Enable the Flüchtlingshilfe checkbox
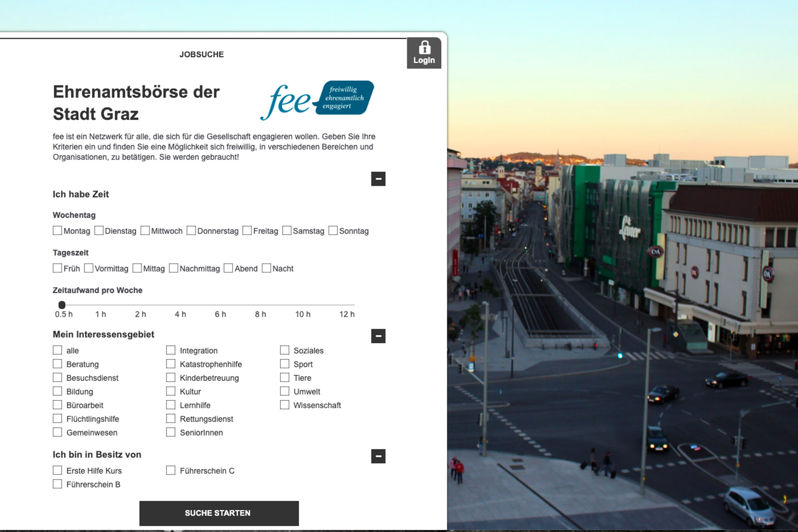Screen dimensions: 798x532 coord(57,419)
